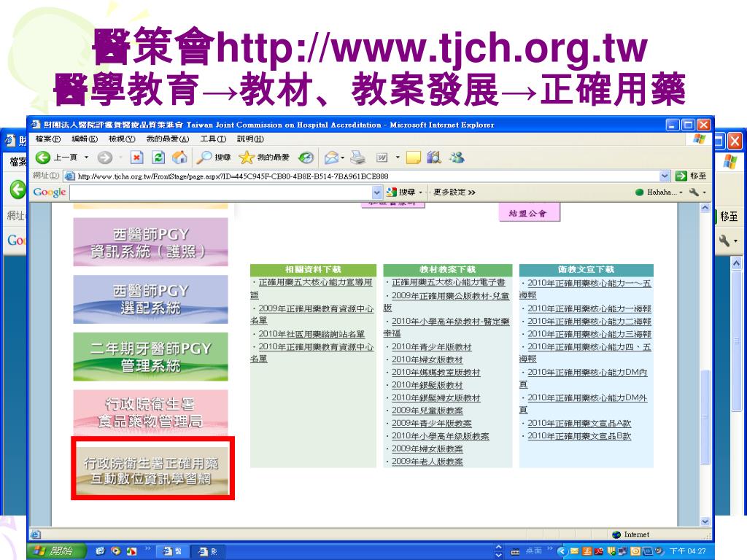Expand the address bar dropdown
Image resolution: width=747 pixels, height=560 pixels.
click(x=665, y=176)
